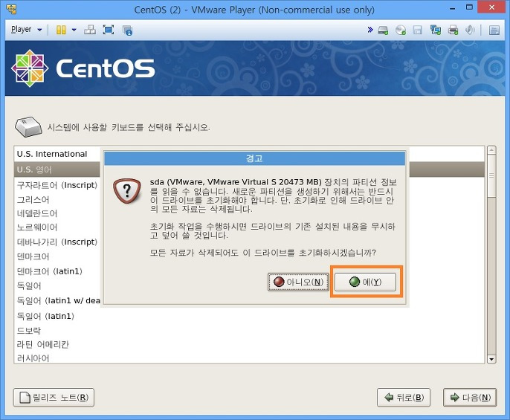The width and height of the screenshot is (510, 420).
Task: Click the keyboard list scrollbar thumb
Action: pos(491,176)
